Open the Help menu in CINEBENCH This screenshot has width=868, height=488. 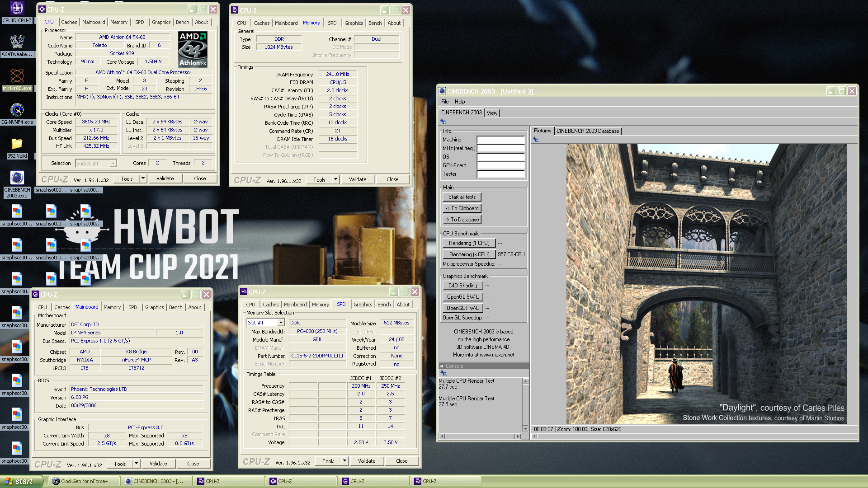(x=460, y=102)
